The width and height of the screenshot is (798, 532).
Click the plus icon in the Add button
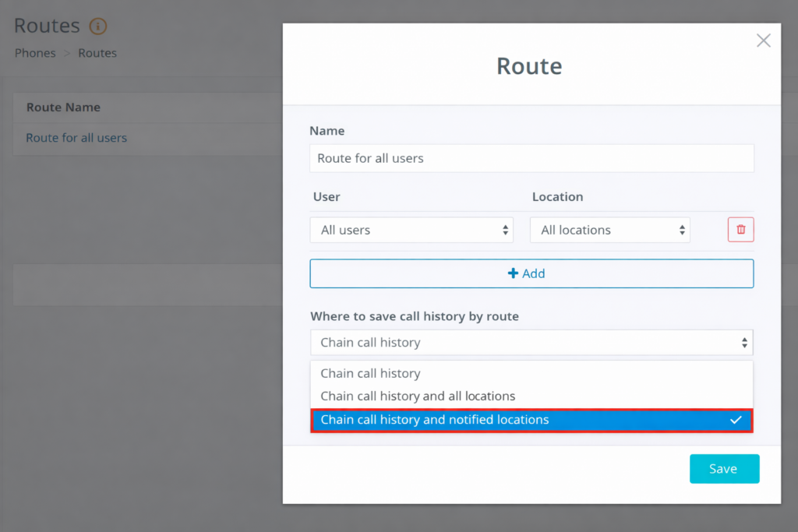[x=513, y=273]
